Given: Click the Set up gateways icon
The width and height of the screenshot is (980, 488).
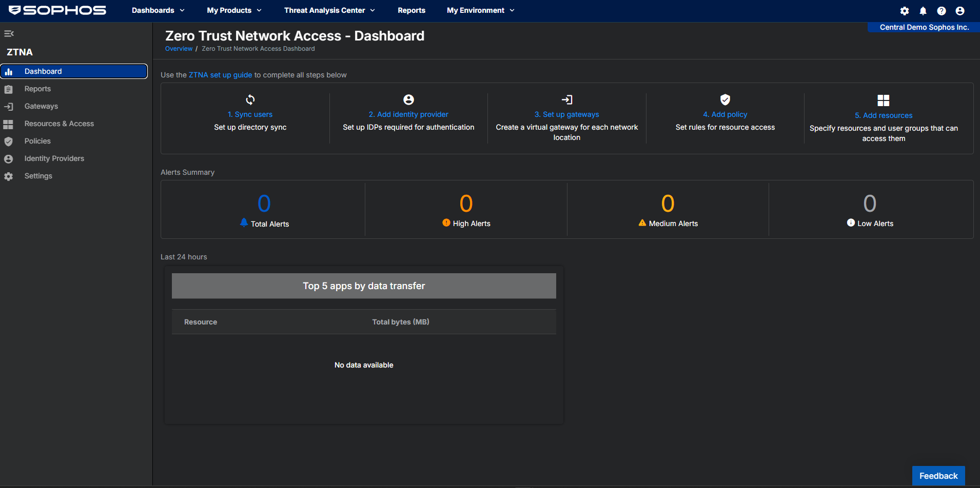Looking at the screenshot, I should pos(567,99).
